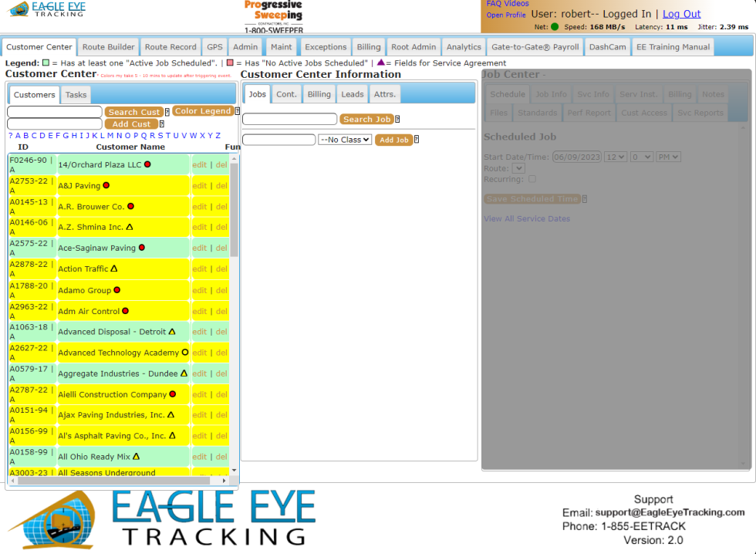Open the Analytics tab in top navigation
The height and width of the screenshot is (554, 756).
point(463,46)
